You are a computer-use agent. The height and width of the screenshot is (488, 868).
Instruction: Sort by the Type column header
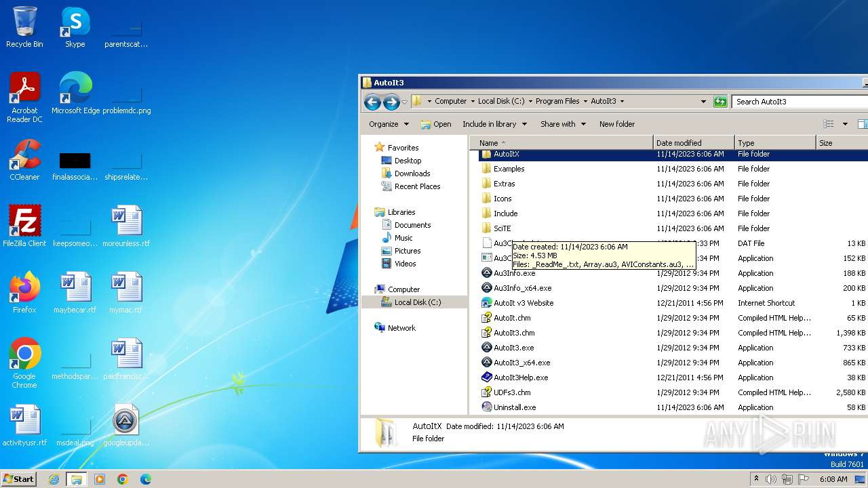[775, 143]
